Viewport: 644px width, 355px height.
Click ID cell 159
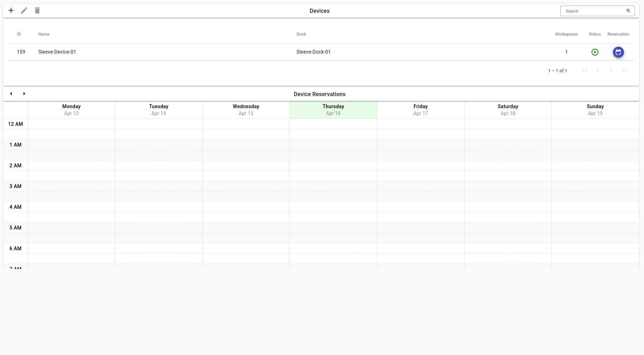pos(21,52)
